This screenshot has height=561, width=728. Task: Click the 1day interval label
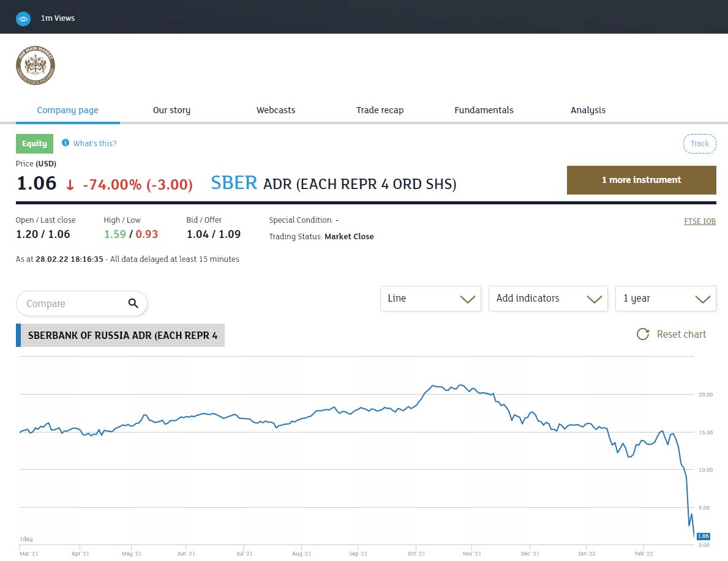tap(26, 539)
